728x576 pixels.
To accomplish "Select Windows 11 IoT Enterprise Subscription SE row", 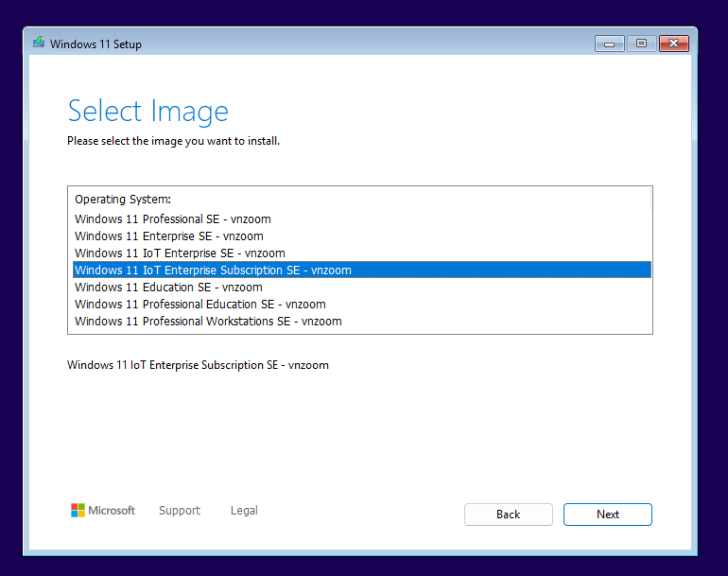I will click(x=362, y=270).
